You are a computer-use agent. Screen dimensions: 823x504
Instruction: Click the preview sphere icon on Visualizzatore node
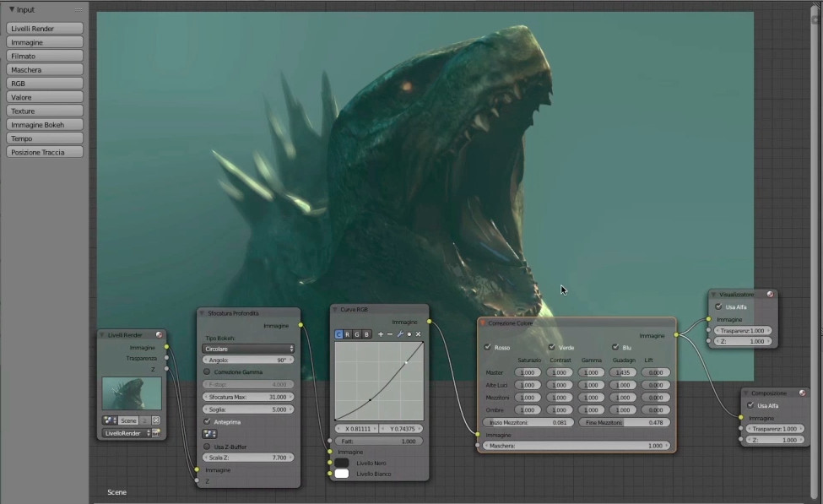(770, 295)
